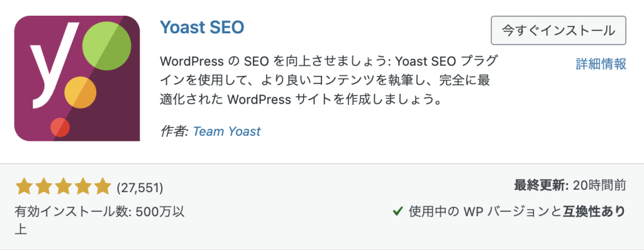
Task: Click the 互換性あり compatibility text
Action: click(594, 212)
